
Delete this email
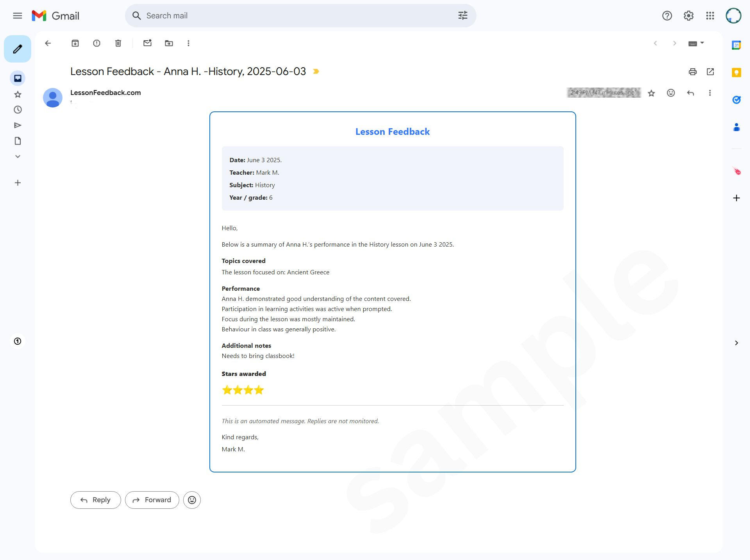118,43
